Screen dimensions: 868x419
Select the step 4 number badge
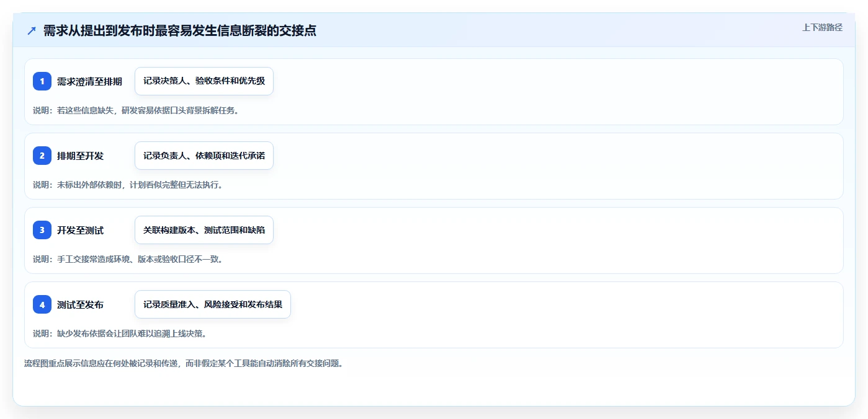pos(42,304)
